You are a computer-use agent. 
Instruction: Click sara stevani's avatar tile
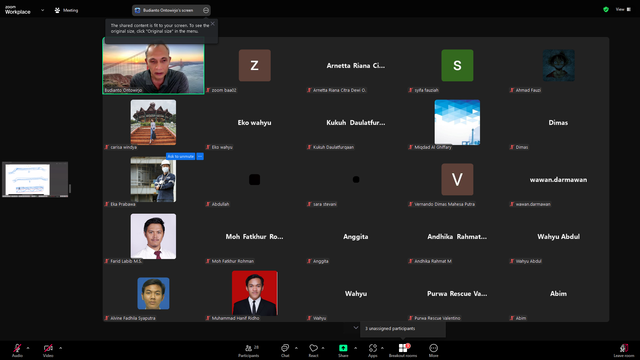[x=356, y=180]
